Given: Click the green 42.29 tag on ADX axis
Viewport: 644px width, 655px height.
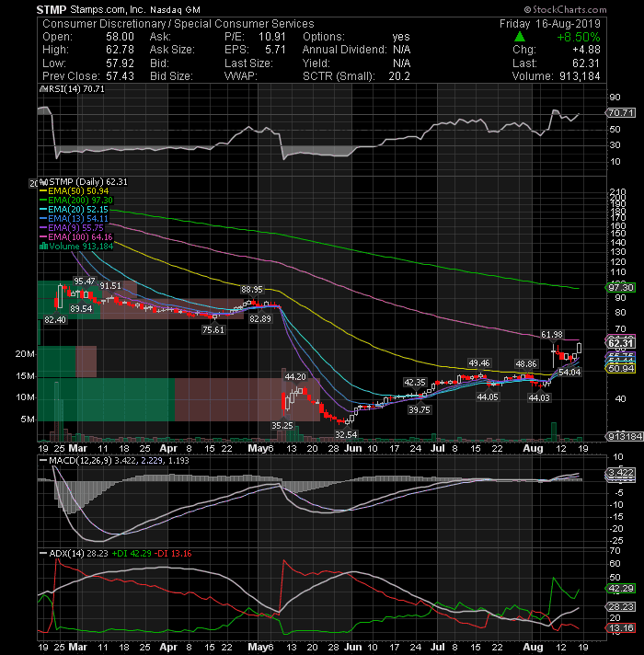Looking at the screenshot, I should (x=621, y=588).
